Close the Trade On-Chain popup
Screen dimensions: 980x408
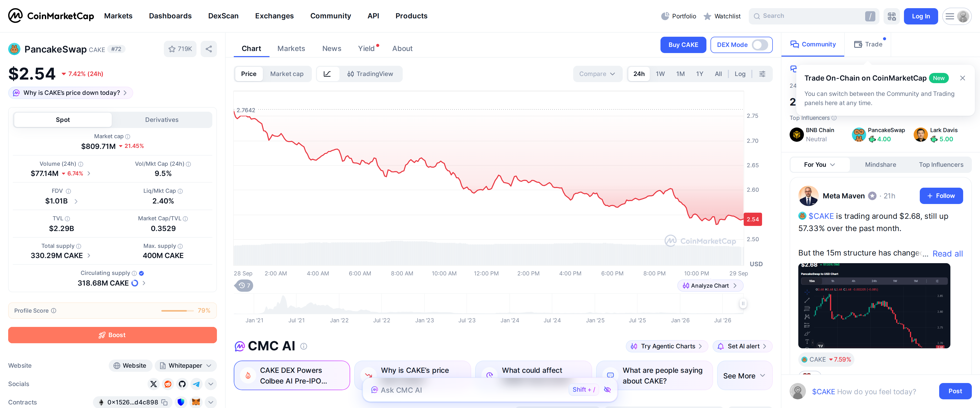pyautogui.click(x=962, y=78)
